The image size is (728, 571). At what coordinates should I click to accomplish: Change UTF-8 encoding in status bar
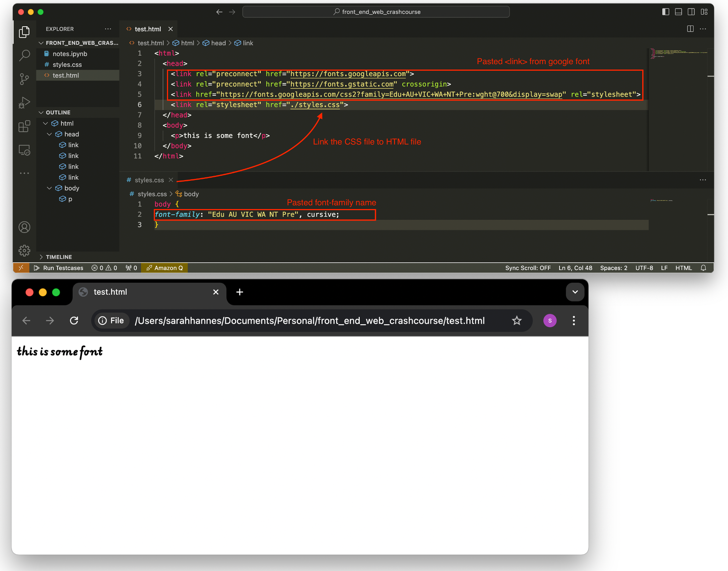click(644, 268)
